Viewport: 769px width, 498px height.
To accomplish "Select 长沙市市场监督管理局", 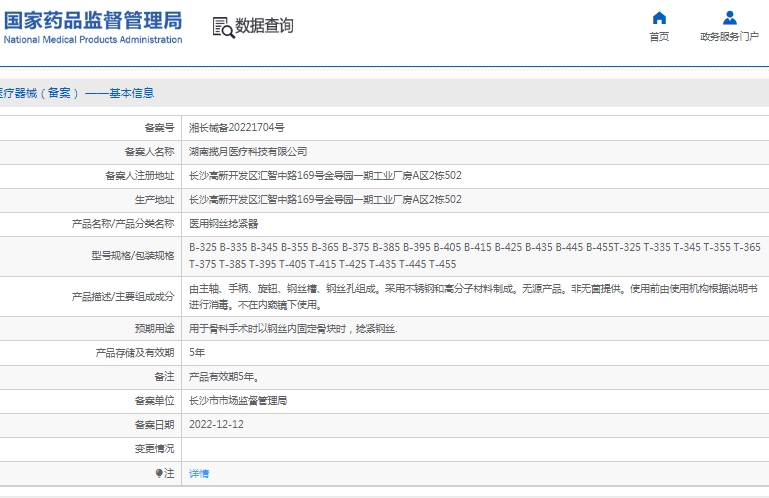I will [238, 401].
